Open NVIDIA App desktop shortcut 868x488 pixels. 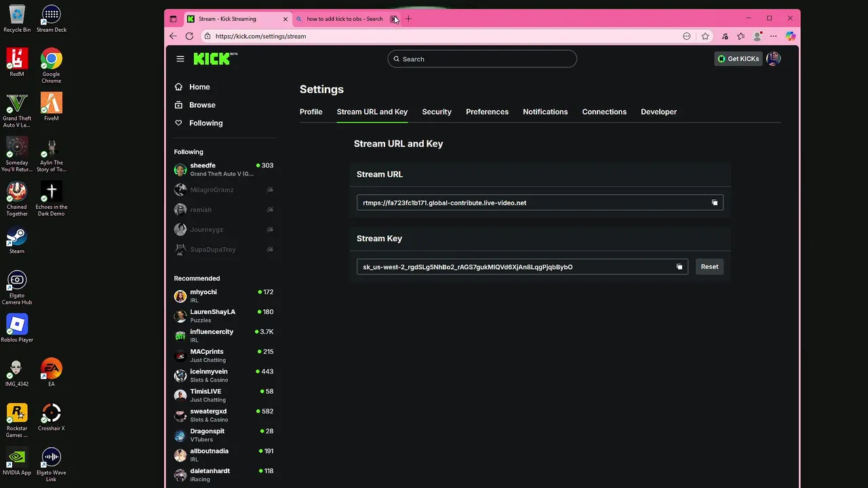tap(17, 461)
